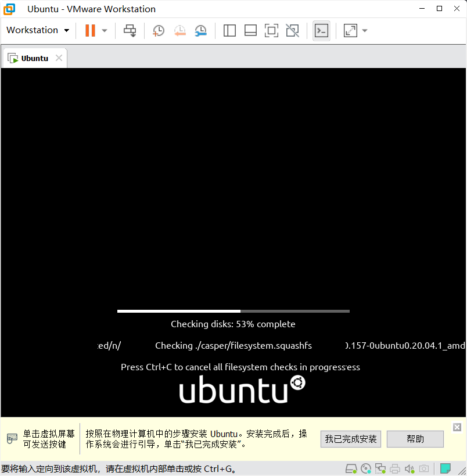Toggle the thumbnail bar view
This screenshot has height=476, width=467.
[x=250, y=30]
